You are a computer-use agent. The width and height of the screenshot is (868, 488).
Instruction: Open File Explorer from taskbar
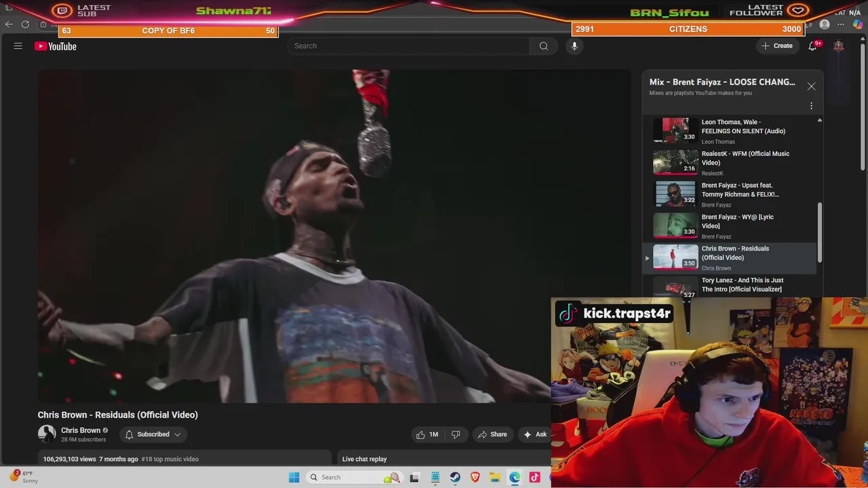tap(495, 477)
